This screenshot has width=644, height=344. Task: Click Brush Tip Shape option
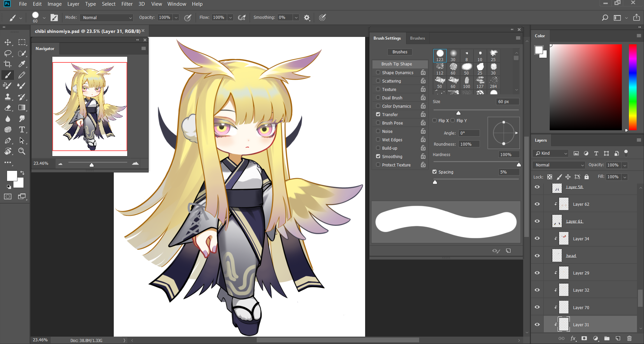pyautogui.click(x=397, y=64)
